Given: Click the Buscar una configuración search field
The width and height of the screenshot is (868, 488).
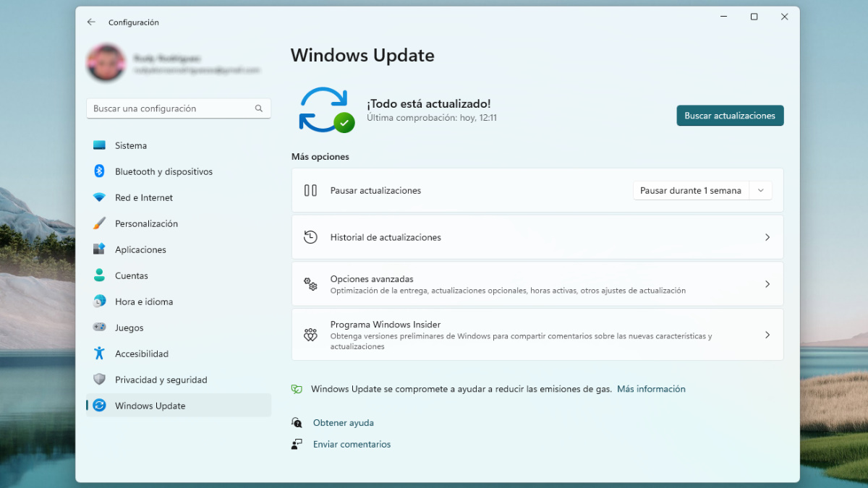Looking at the screenshot, I should [179, 108].
